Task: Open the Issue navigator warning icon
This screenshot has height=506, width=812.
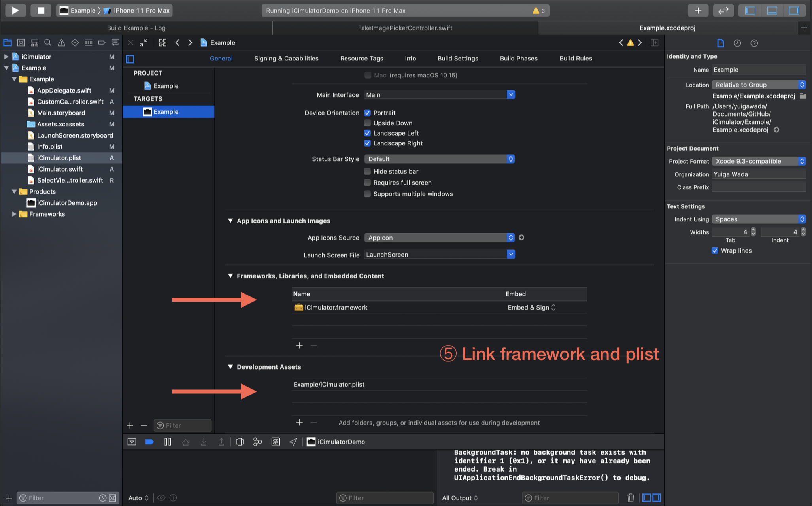Action: point(61,43)
